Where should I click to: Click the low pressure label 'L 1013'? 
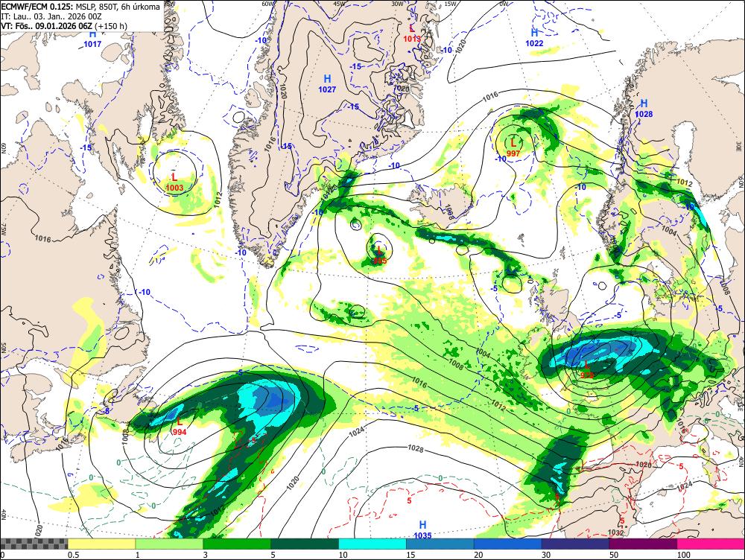pos(412,34)
